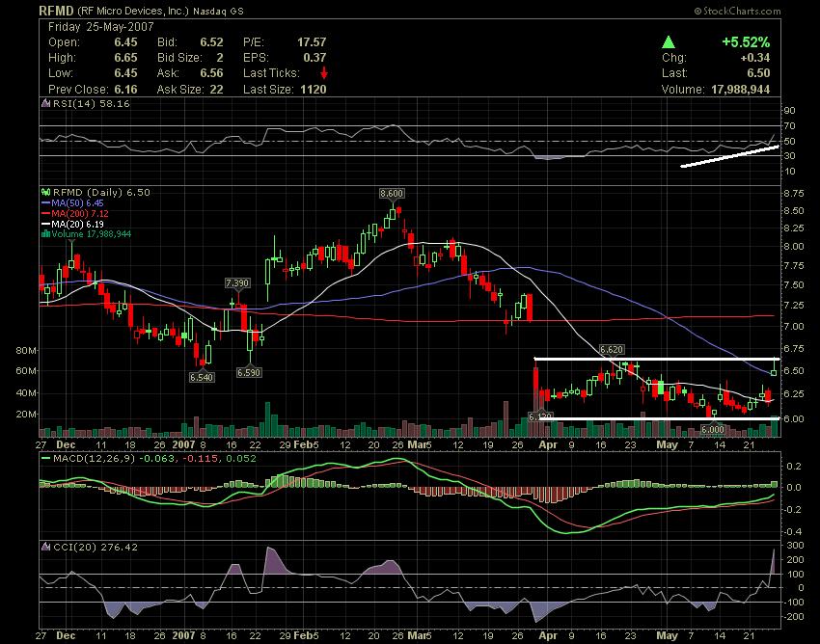Click the Bid Size value 2
This screenshot has height=644, width=820.
[220, 58]
